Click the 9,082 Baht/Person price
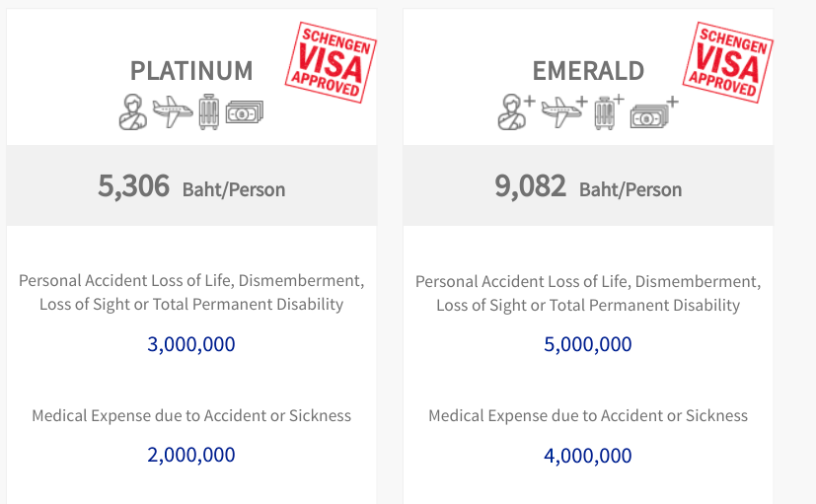816x504 pixels. [x=588, y=186]
